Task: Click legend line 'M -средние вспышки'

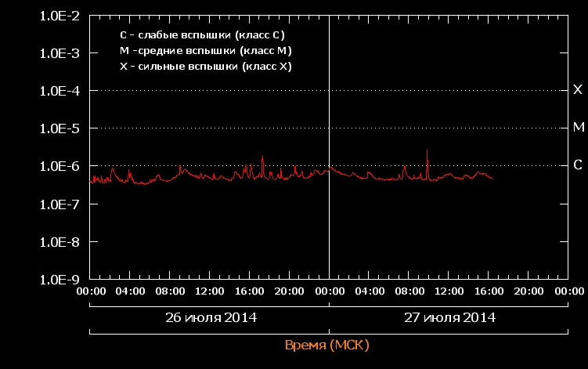Action: click(x=205, y=51)
